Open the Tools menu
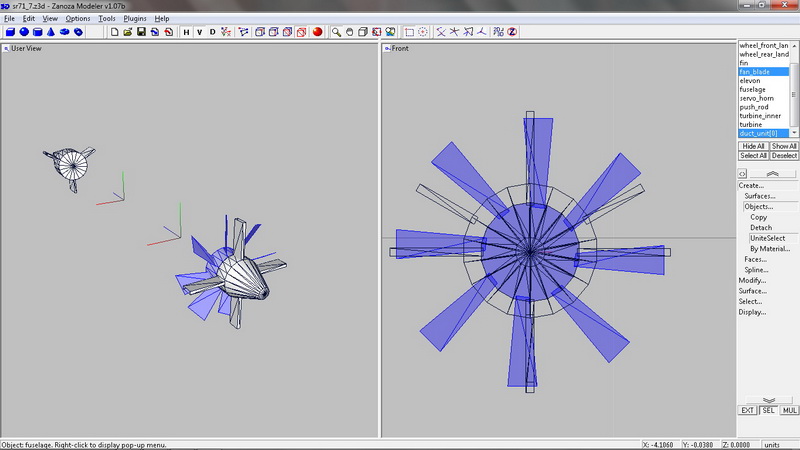Viewport: 800px width, 450px height. click(x=106, y=18)
